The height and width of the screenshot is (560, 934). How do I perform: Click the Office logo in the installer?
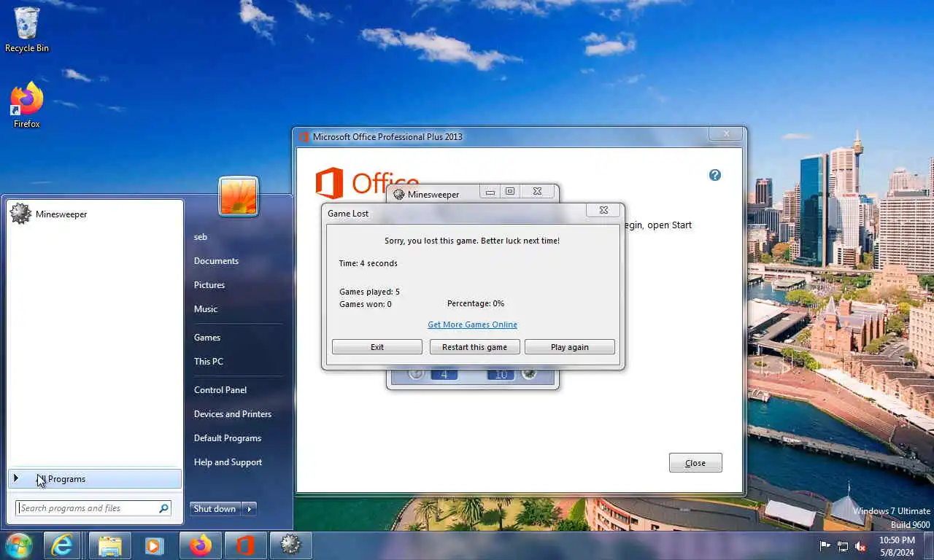(x=367, y=182)
